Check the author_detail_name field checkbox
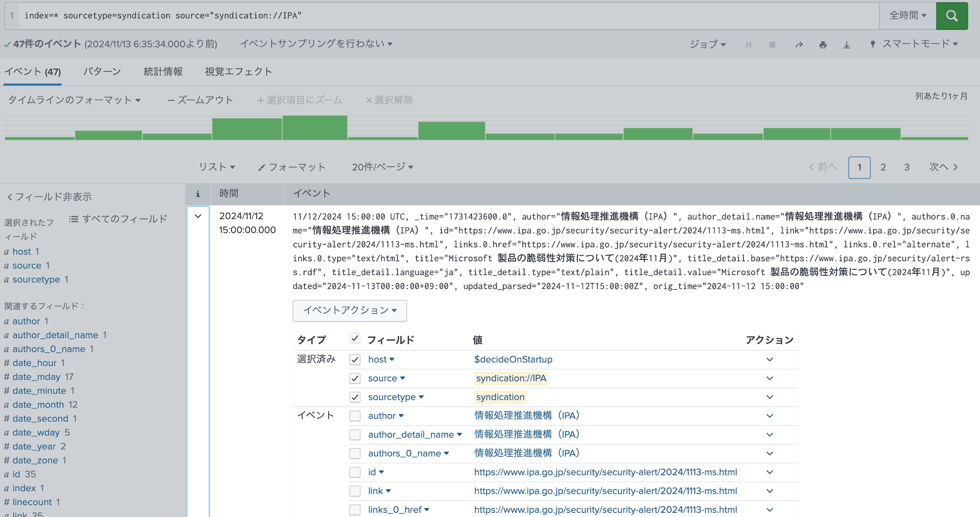The width and height of the screenshot is (980, 517). tap(355, 435)
